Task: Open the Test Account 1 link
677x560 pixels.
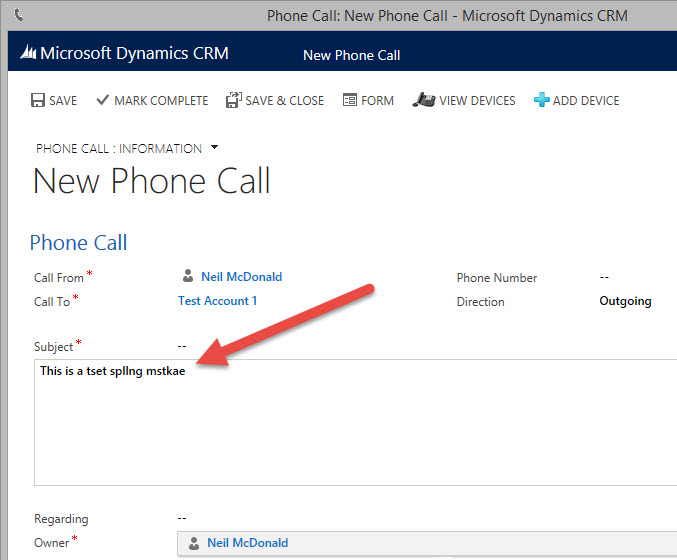Action: pos(217,301)
